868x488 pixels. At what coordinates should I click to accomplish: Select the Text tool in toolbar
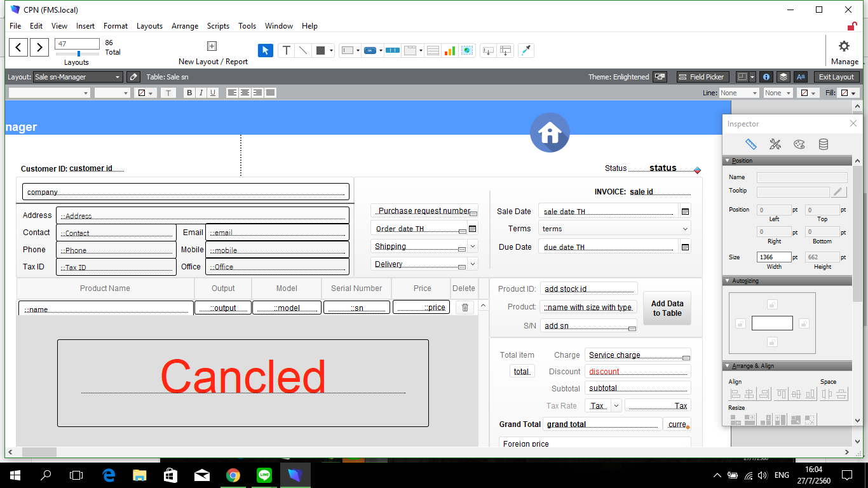point(287,50)
